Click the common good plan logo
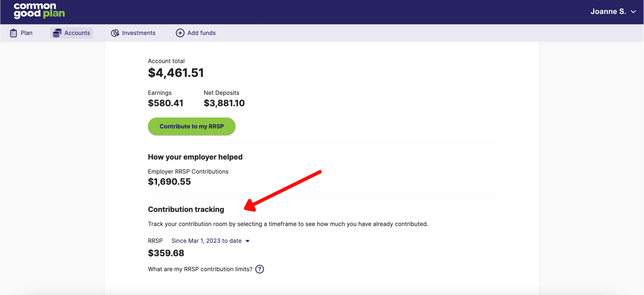The image size is (644, 295). click(x=39, y=11)
